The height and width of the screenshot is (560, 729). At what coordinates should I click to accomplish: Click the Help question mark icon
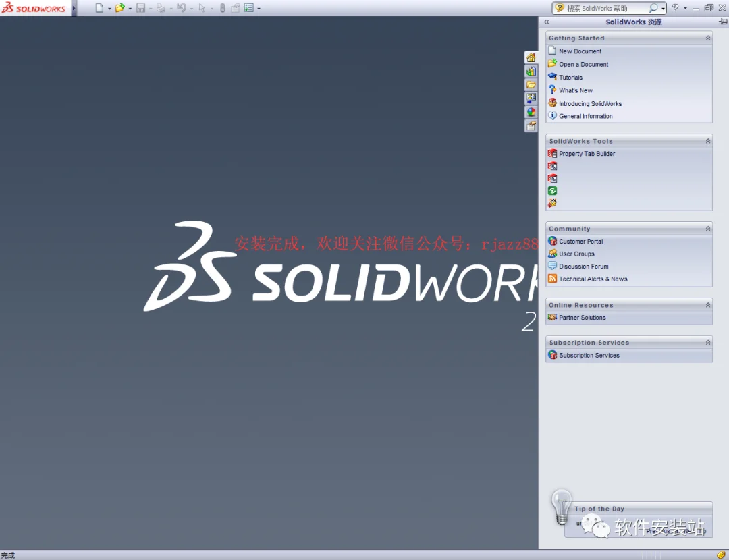coord(675,8)
